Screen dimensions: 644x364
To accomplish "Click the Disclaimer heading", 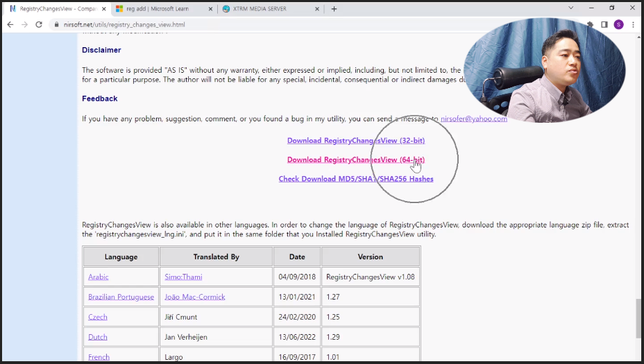I will [101, 50].
